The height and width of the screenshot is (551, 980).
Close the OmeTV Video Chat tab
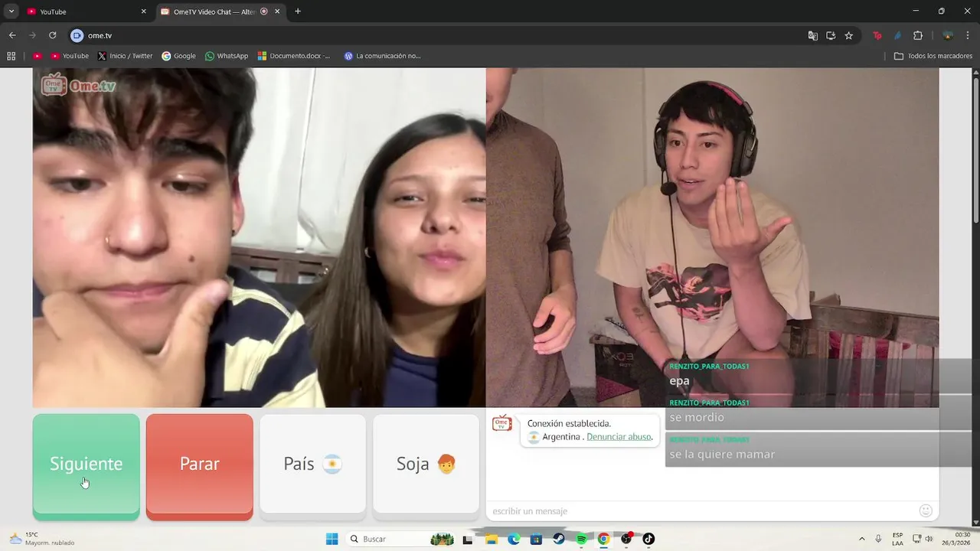coord(277,11)
